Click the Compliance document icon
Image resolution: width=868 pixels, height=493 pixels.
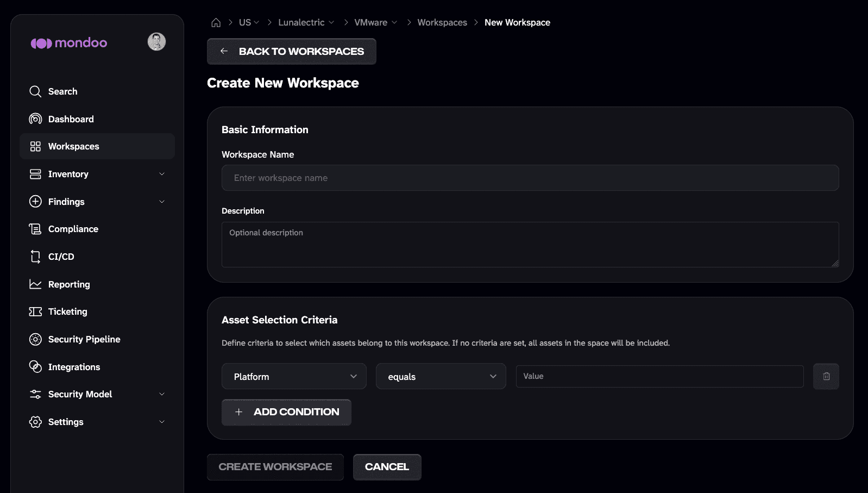(x=35, y=229)
